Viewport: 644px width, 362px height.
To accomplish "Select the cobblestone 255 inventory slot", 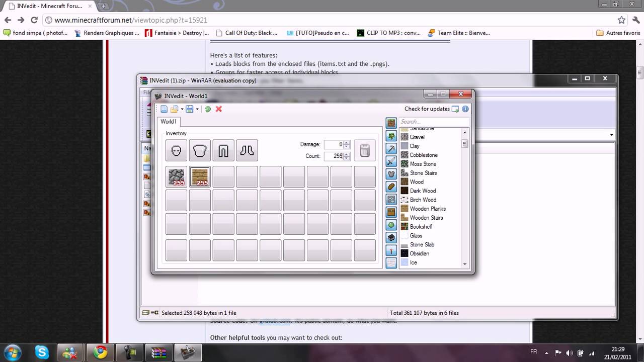I will click(x=176, y=177).
